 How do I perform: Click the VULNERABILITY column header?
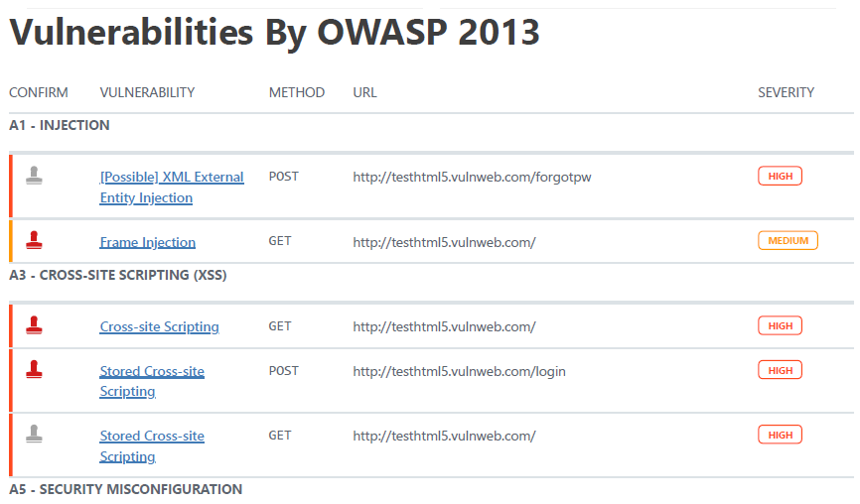click(x=147, y=92)
